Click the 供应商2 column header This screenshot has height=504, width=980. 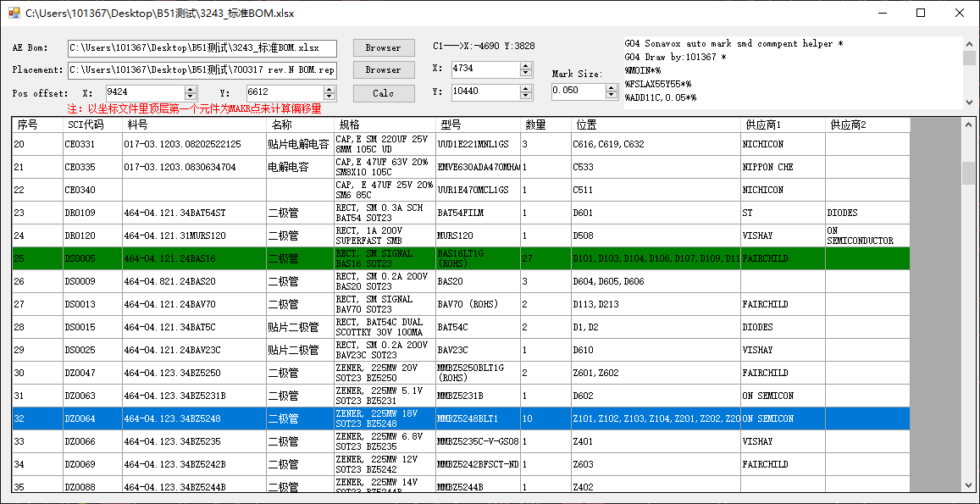(x=867, y=125)
